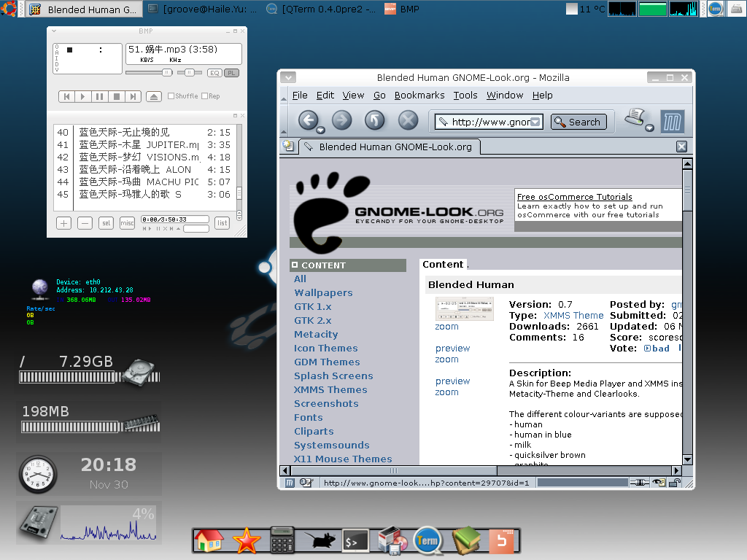Open a new tab with the tab-bar icon

pyautogui.click(x=288, y=146)
